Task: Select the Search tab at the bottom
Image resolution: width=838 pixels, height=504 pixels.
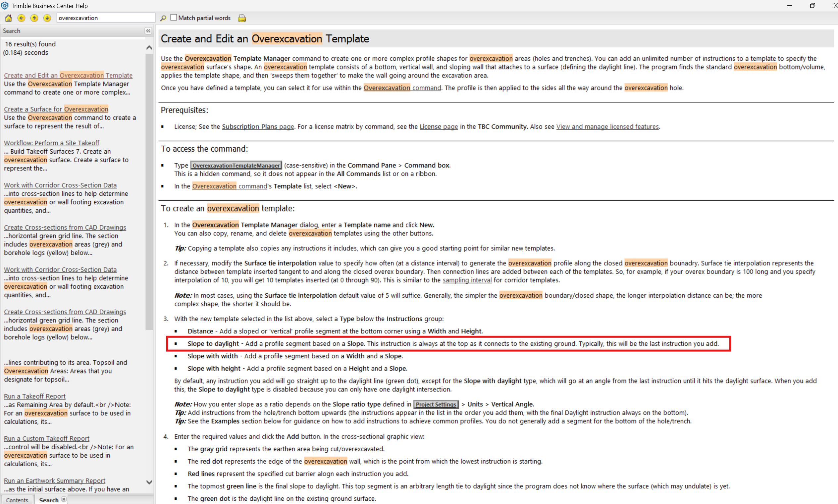Action: click(49, 500)
